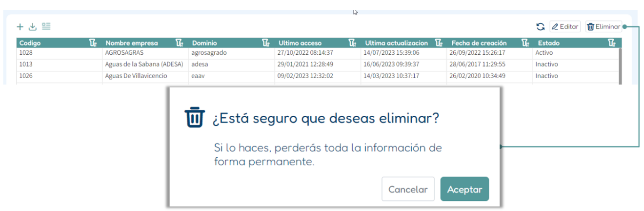The height and width of the screenshot is (211, 644).
Task: Click the list view icon
Action: coord(46,26)
